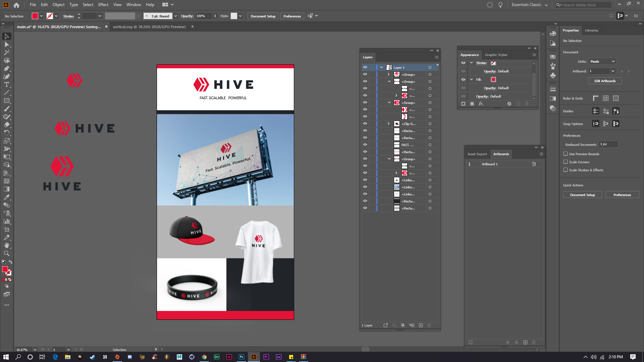Switch to Graphic Styles tab
The width and height of the screenshot is (644, 362).
496,55
